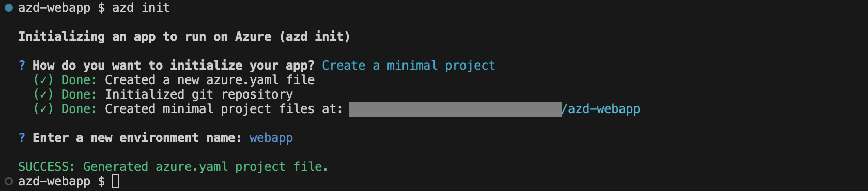Click the blue command decoration dot beside azd init
Screen dimensions: 868x191
pyautogui.click(x=8, y=8)
